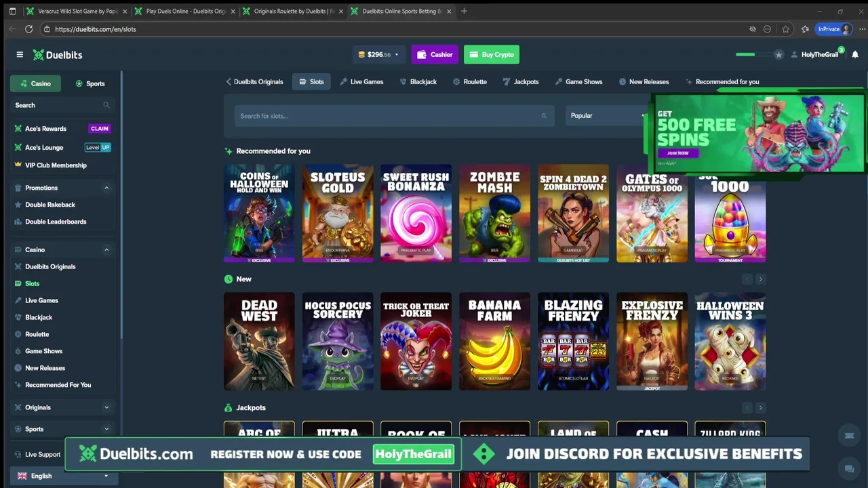Click the left category scroll arrow before Duelbits Originals

pos(229,82)
